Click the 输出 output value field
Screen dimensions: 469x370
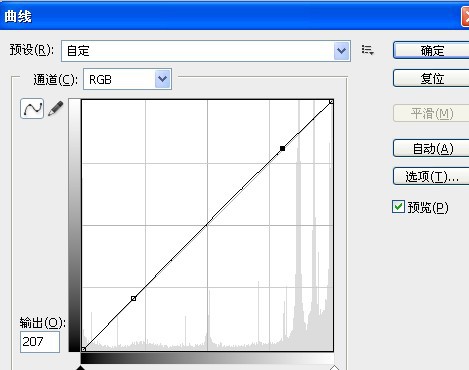(x=40, y=342)
